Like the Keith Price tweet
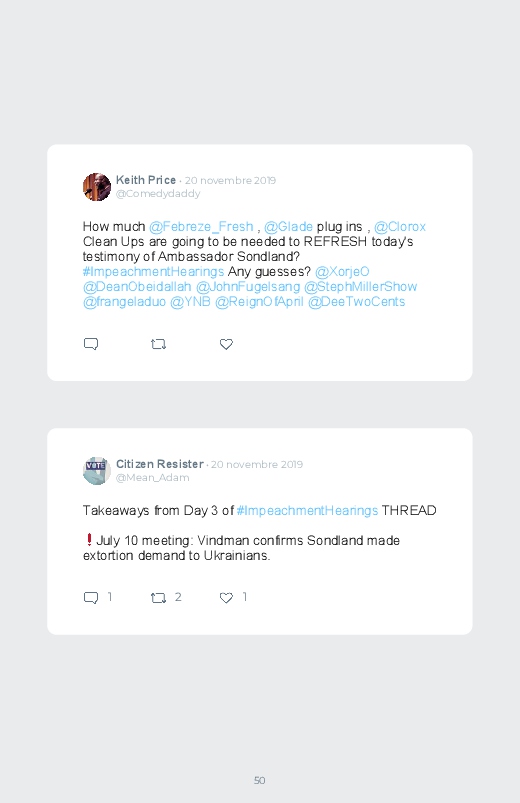The width and height of the screenshot is (520, 803). [226, 344]
